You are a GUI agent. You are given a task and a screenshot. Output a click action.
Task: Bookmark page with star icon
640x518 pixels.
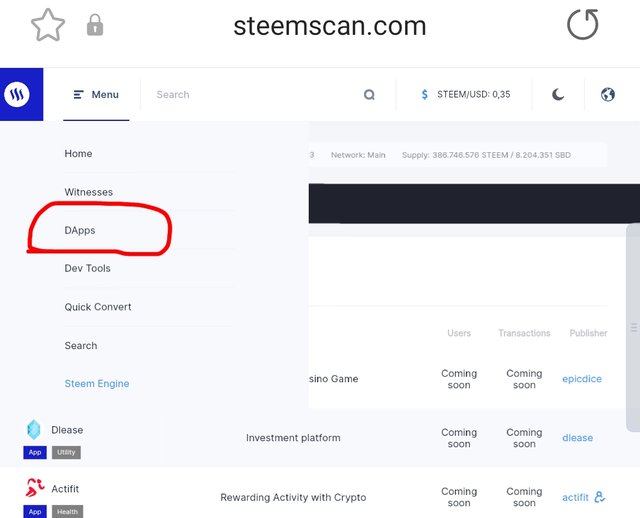click(x=47, y=25)
